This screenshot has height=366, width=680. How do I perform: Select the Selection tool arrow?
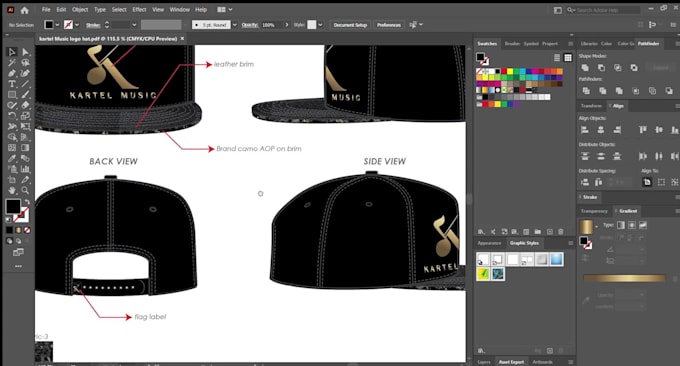pyautogui.click(x=12, y=52)
